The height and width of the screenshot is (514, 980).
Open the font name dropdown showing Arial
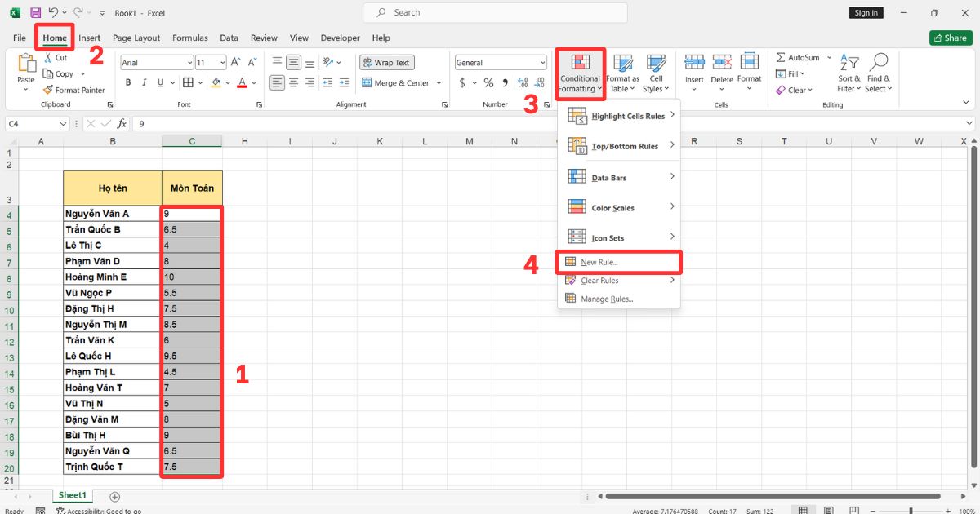pos(156,63)
